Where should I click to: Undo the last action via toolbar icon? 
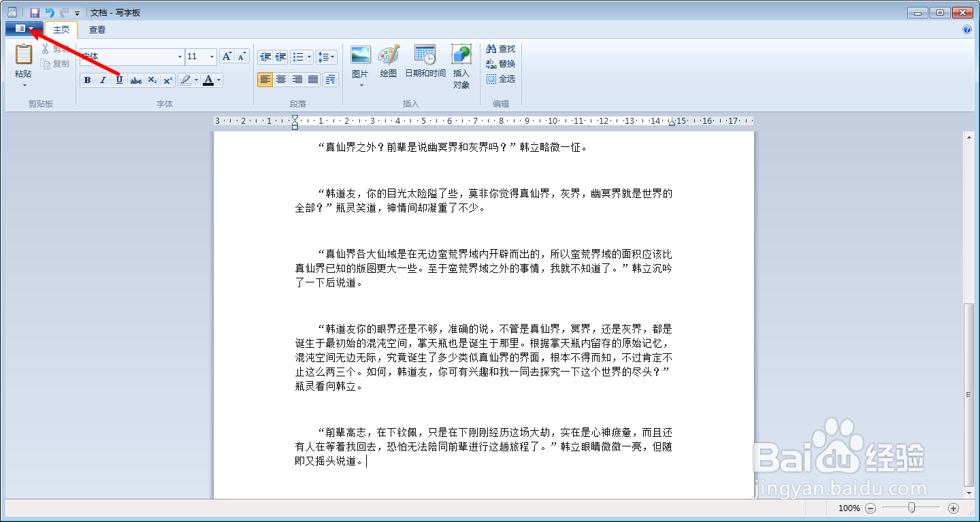pyautogui.click(x=50, y=12)
